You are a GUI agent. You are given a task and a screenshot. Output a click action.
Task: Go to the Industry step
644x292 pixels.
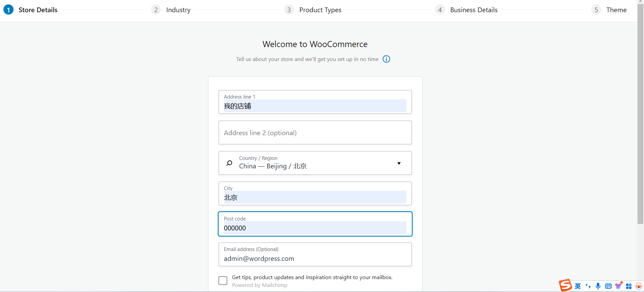coord(178,10)
